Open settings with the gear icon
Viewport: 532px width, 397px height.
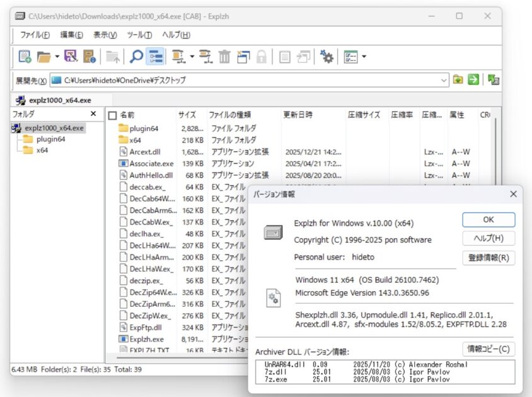click(x=326, y=57)
